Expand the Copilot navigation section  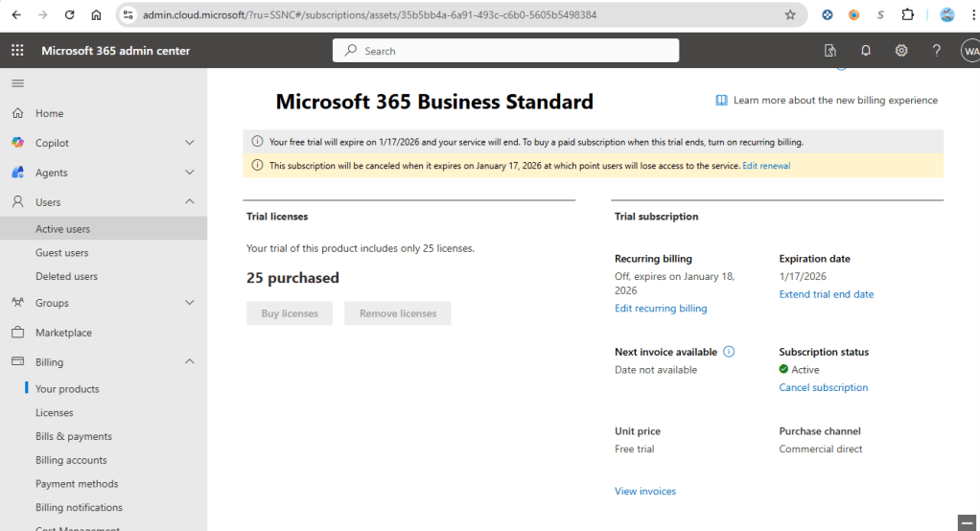(189, 143)
